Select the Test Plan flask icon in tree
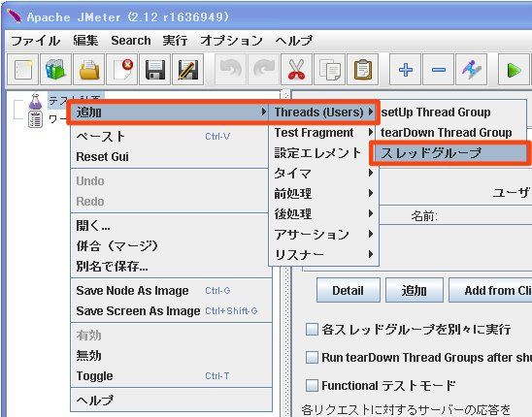532x417 pixels. coord(35,101)
